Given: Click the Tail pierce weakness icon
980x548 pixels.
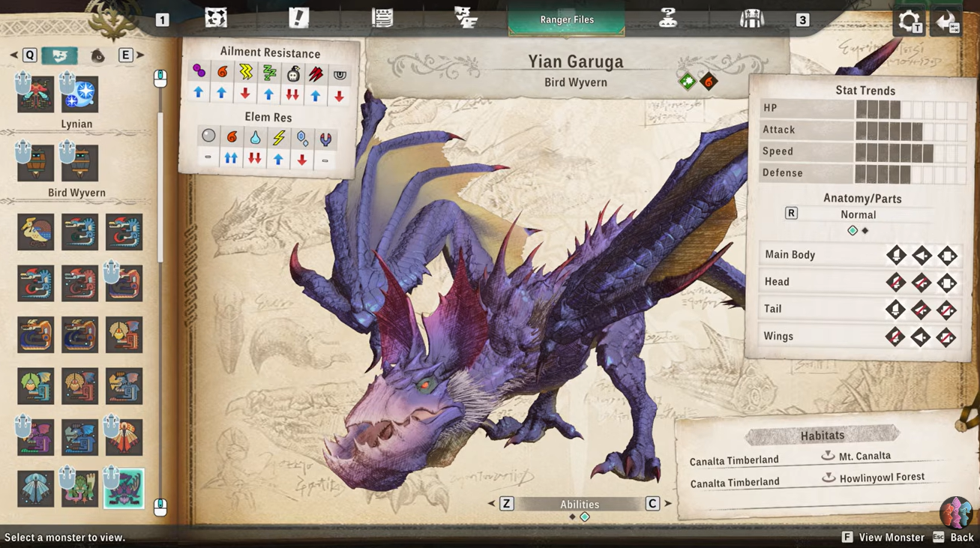Looking at the screenshot, I should click(921, 310).
